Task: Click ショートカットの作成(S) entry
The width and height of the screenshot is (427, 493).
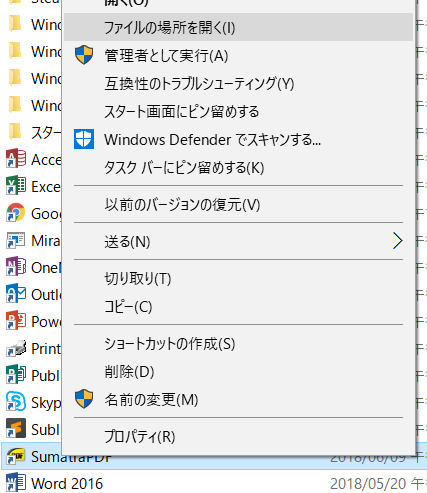Action: (x=238, y=343)
